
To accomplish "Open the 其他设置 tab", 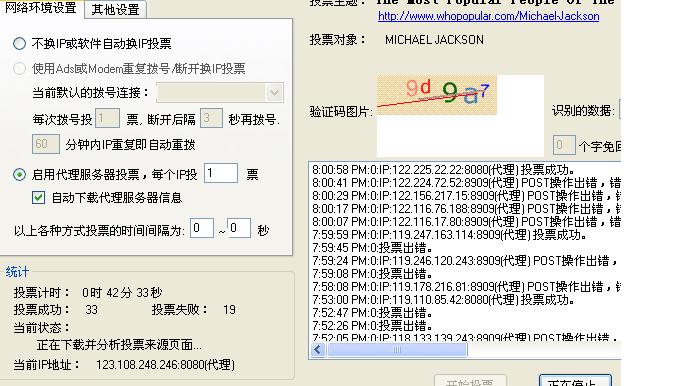I will point(115,9).
